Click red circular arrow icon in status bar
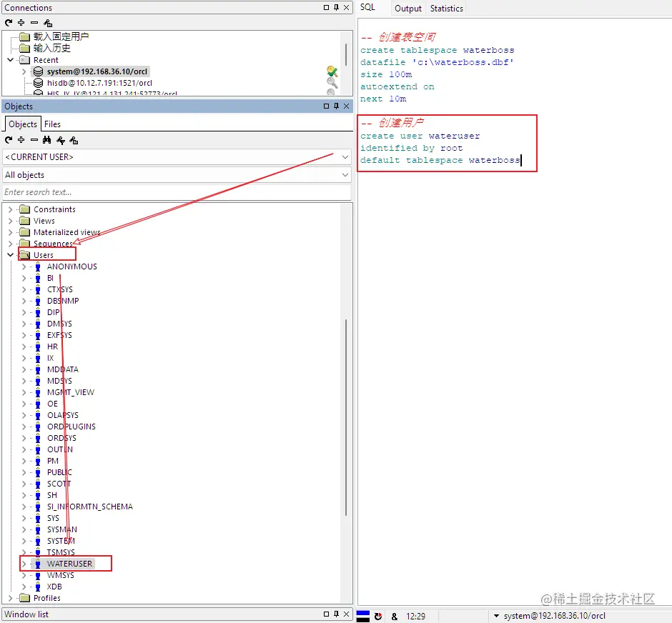The height and width of the screenshot is (623, 672). pos(378,616)
